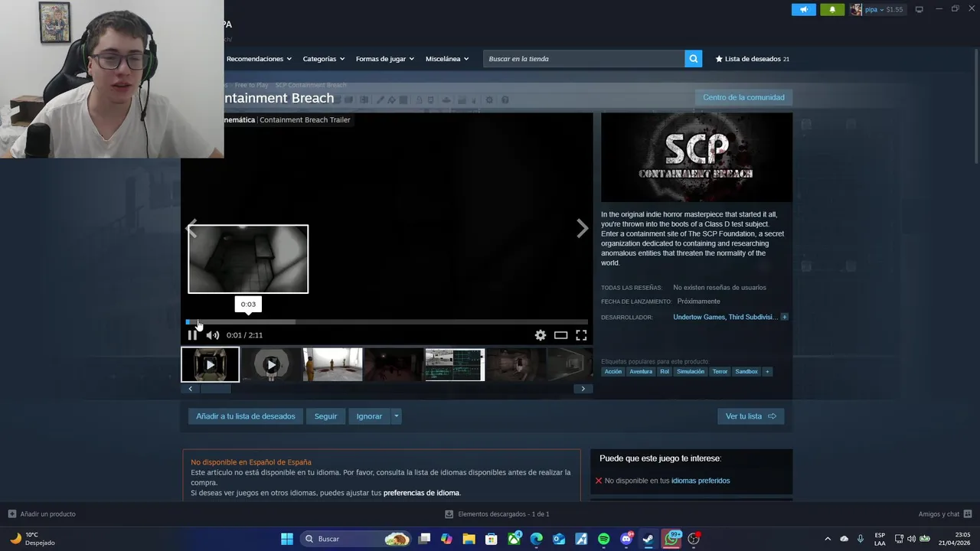Open Amigos y chat panel

click(945, 514)
